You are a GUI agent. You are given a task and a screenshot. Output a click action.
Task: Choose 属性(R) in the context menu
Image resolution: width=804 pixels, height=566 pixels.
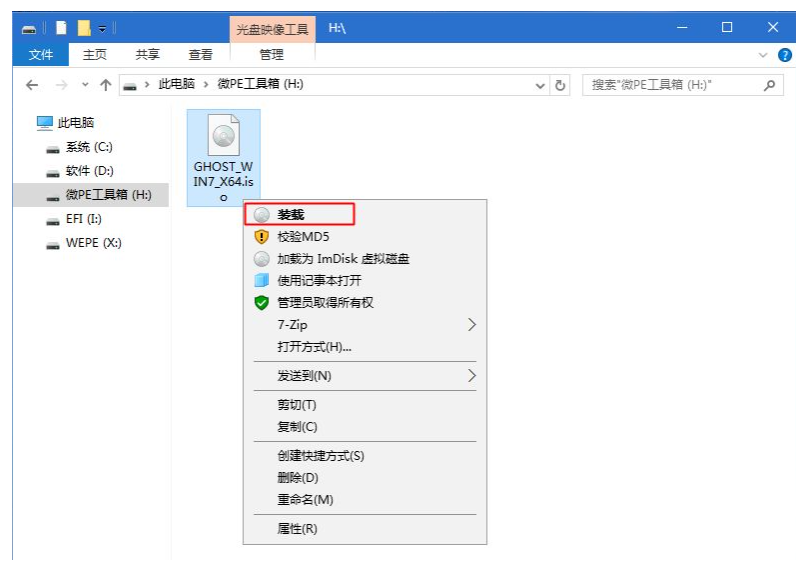point(297,529)
